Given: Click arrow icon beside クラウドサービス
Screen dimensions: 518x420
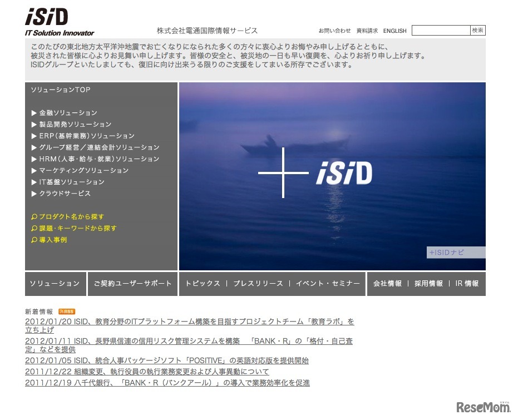Looking at the screenshot, I should (x=34, y=194).
